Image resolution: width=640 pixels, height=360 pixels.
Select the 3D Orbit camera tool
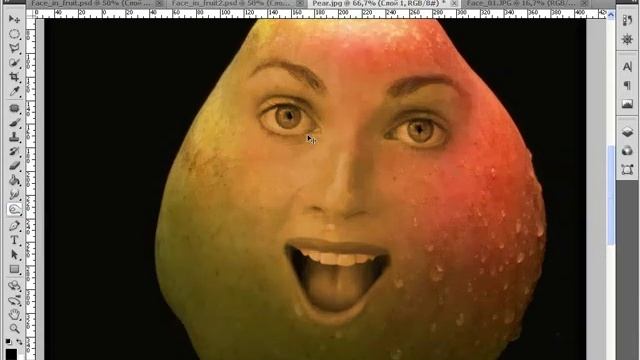pos(14,300)
